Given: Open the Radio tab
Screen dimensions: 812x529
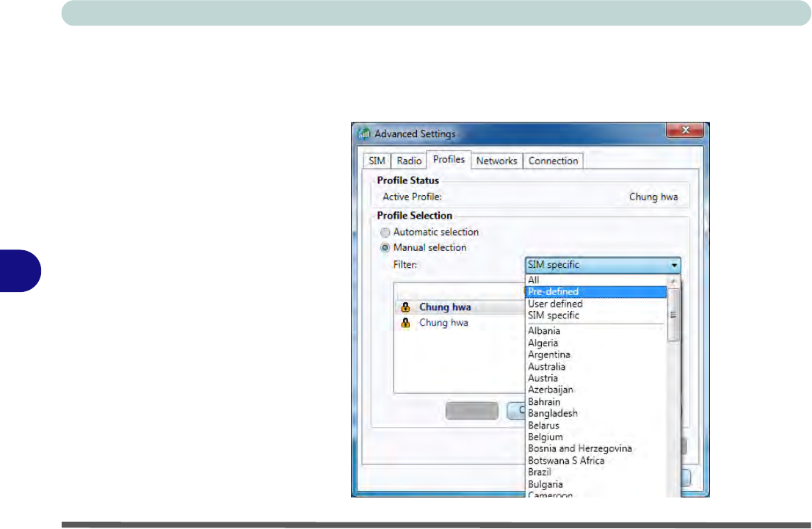Looking at the screenshot, I should [409, 161].
